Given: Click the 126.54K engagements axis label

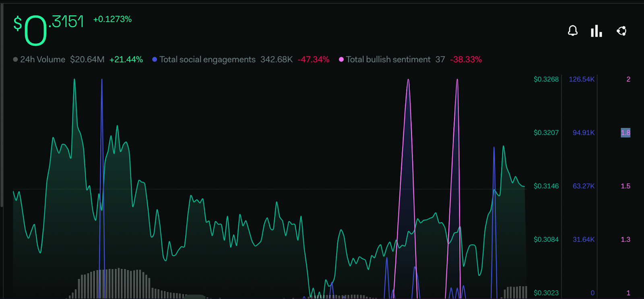Looking at the screenshot, I should [582, 79].
